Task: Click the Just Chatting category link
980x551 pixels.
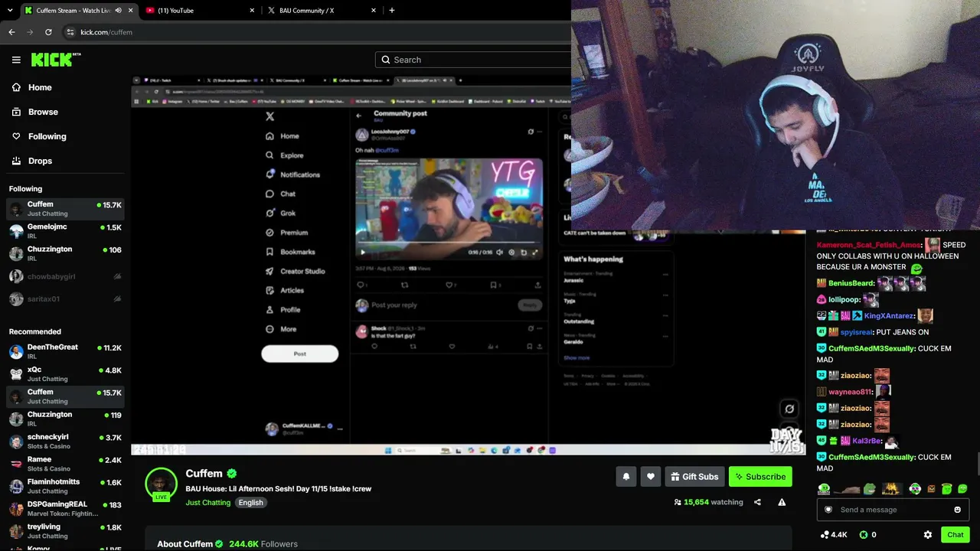Action: [x=208, y=503]
